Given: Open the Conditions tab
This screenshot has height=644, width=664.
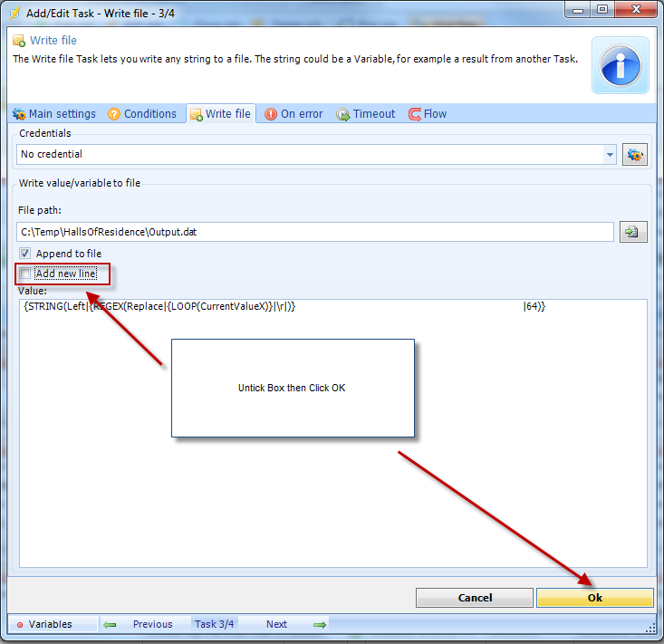Looking at the screenshot, I should coord(142,114).
